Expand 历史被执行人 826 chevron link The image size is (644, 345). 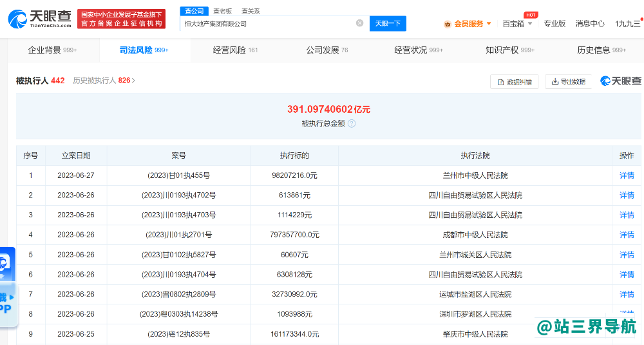tap(104, 81)
